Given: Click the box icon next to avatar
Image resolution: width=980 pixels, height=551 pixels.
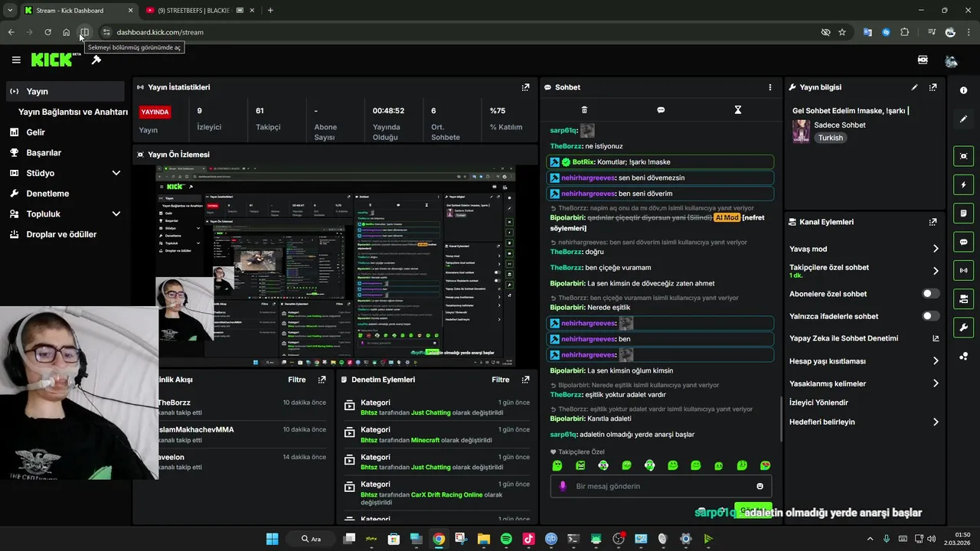Looking at the screenshot, I should click(x=923, y=60).
